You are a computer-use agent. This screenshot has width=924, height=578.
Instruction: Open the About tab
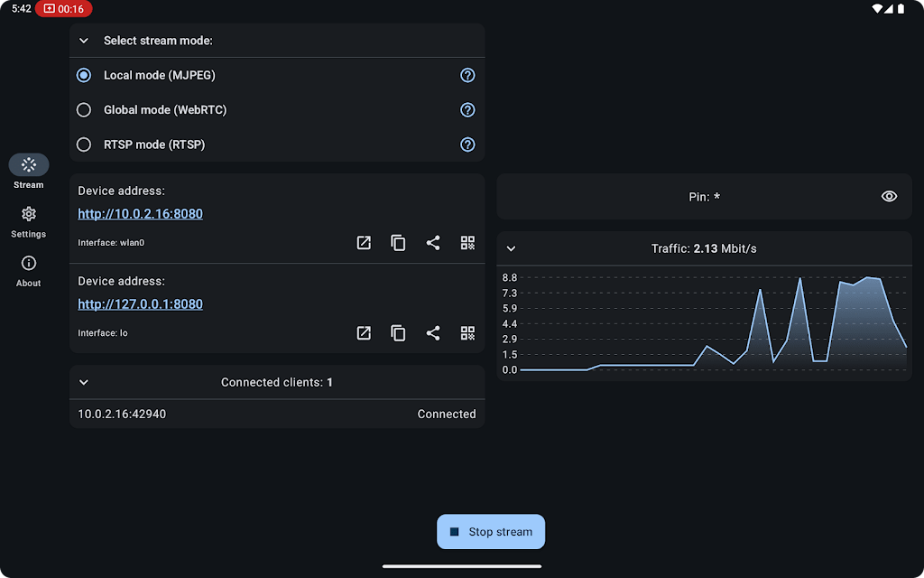point(29,270)
